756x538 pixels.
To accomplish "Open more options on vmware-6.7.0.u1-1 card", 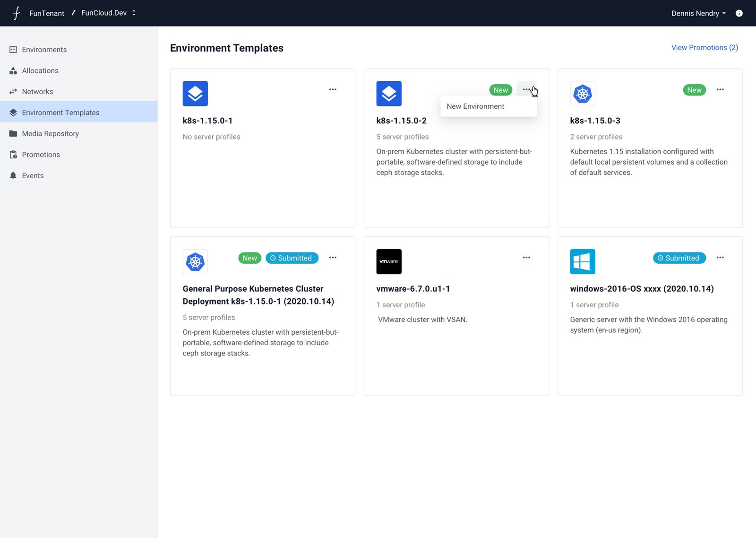I will [526, 258].
